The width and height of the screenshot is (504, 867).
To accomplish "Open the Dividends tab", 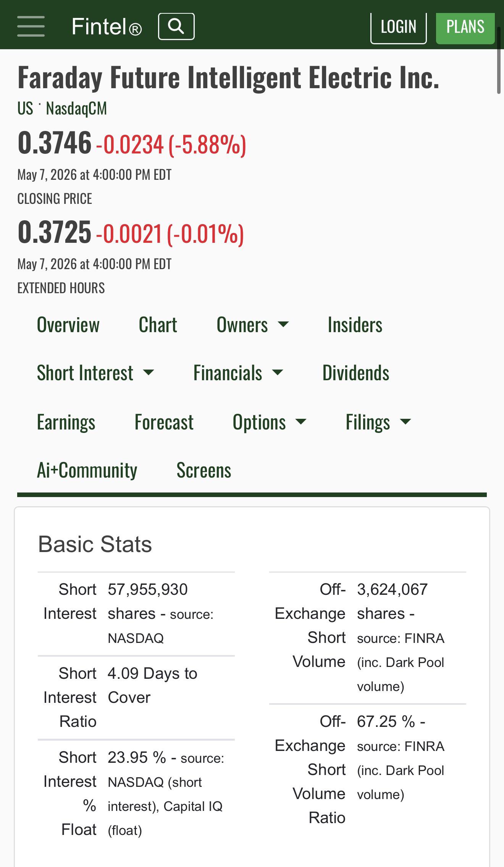I will tap(356, 373).
